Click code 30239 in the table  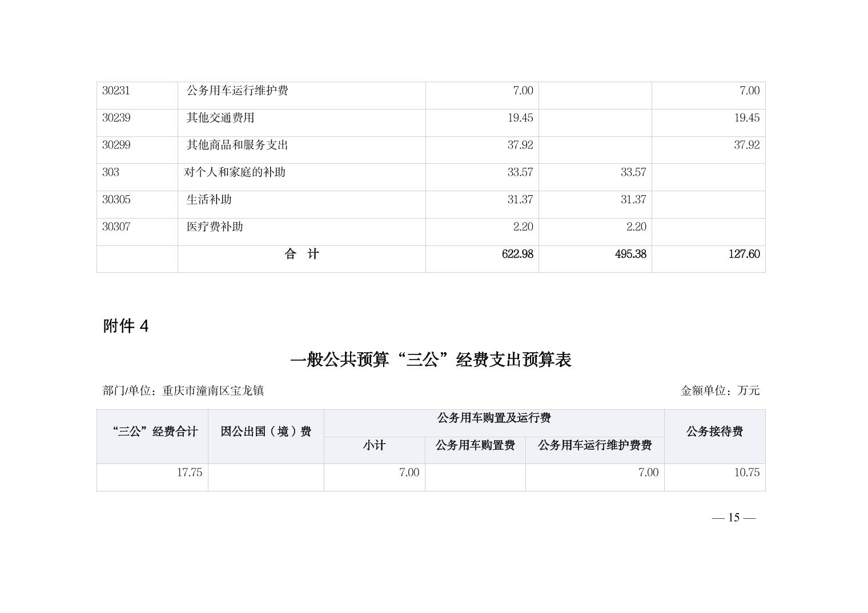116,118
